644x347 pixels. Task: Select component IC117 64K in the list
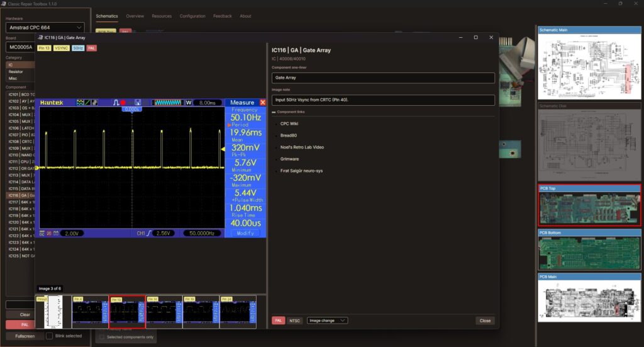tap(21, 202)
